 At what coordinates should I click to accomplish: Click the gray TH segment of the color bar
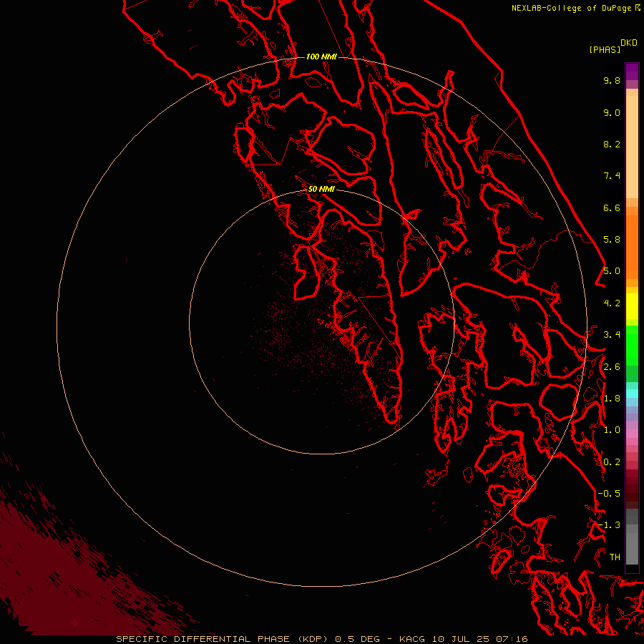tap(632, 546)
